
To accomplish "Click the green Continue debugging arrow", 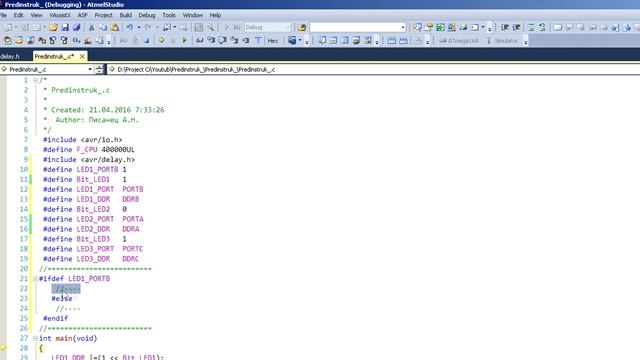I will coord(184,40).
